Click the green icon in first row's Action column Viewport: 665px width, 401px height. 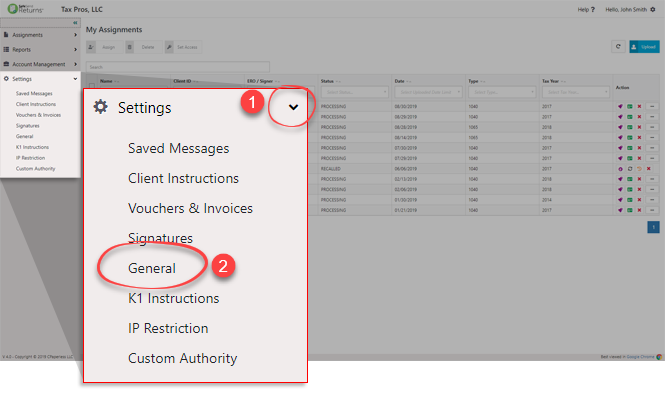tap(629, 105)
